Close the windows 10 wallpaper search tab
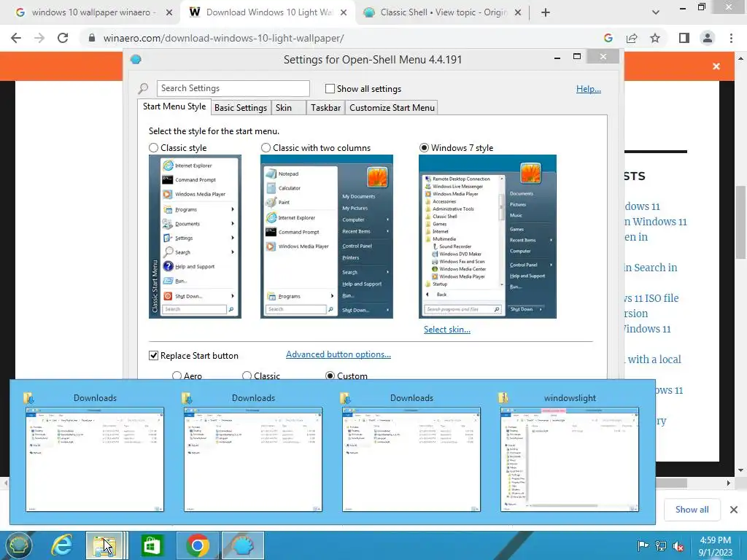Screen dimensions: 747x560 (169, 12)
